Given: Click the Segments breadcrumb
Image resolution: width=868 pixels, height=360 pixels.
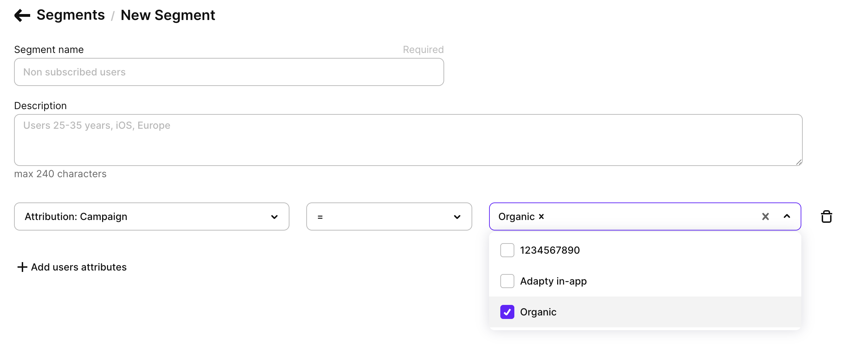Looking at the screenshot, I should (70, 15).
